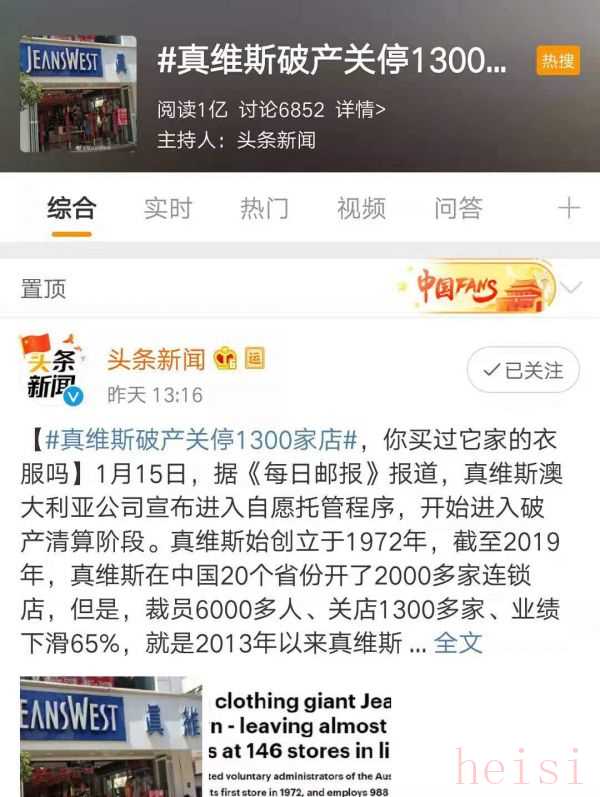Screen dimensions: 600x797
Task: Open the 热搜 hot search badge
Action: pos(558,62)
